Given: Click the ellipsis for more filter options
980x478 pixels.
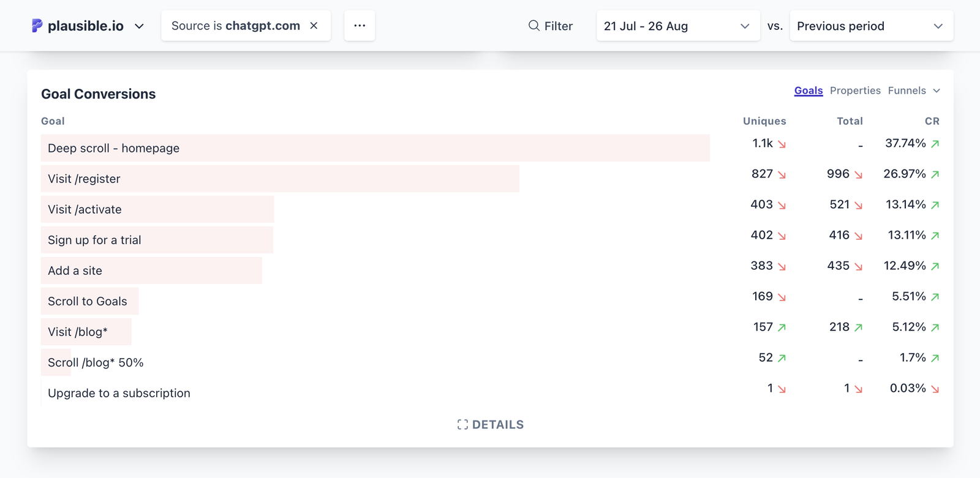Looking at the screenshot, I should 360,25.
